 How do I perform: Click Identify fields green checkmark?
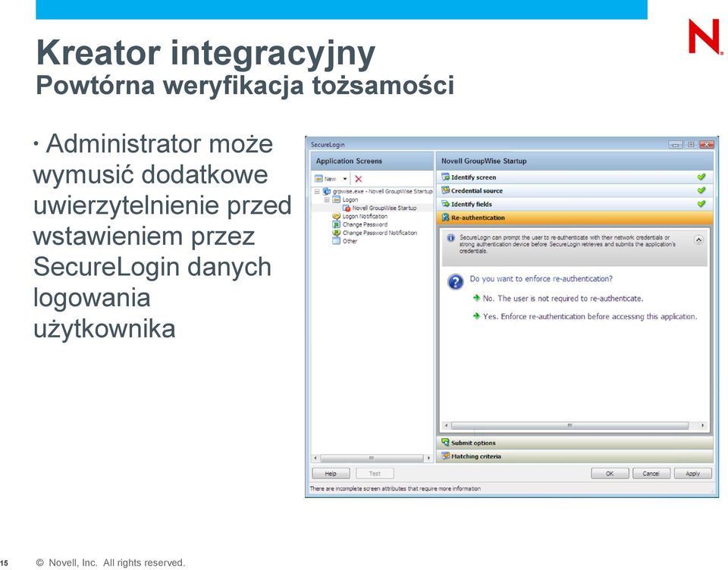click(701, 204)
